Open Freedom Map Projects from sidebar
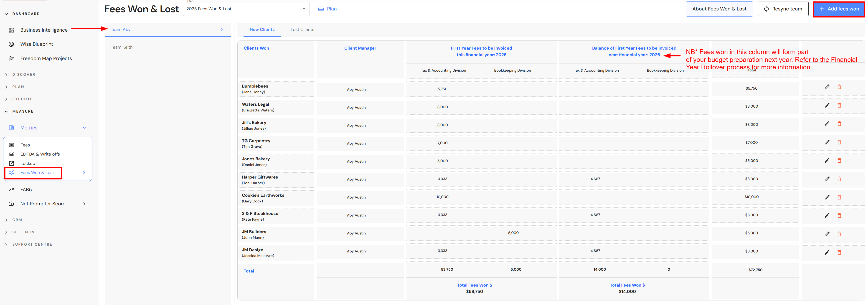868x305 pixels. click(x=46, y=58)
